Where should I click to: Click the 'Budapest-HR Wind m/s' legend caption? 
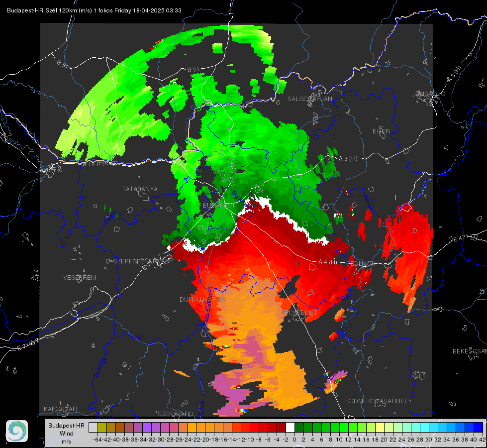coord(67,434)
